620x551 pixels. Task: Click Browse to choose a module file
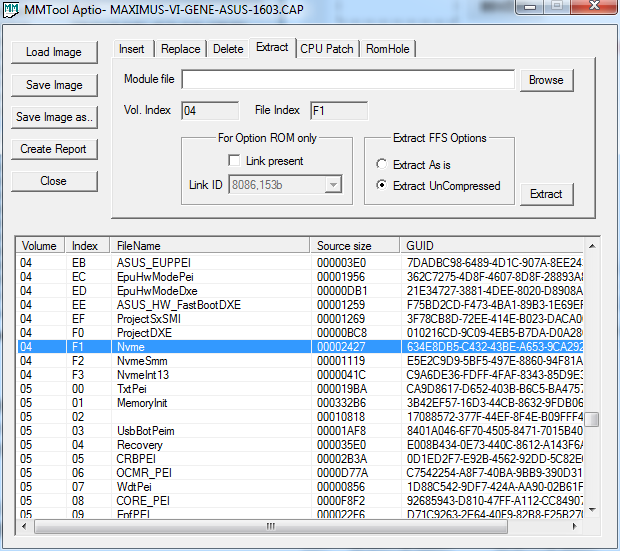coord(546,80)
